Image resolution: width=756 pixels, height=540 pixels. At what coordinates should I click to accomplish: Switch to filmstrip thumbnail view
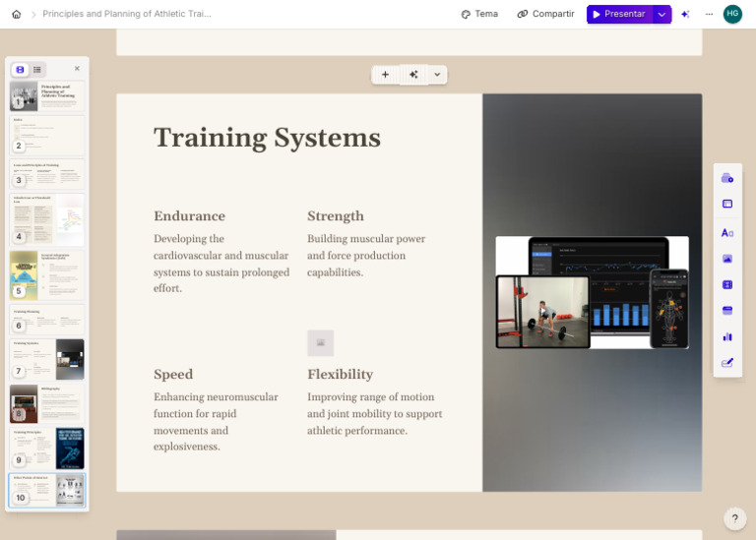(21, 70)
